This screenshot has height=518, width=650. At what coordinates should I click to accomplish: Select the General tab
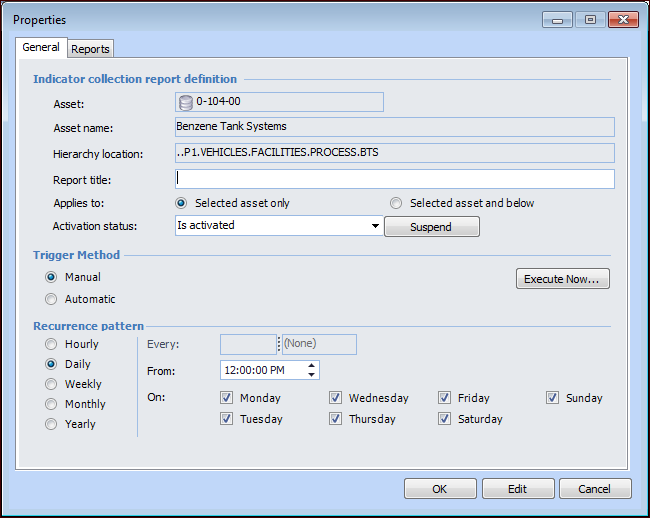pyautogui.click(x=41, y=47)
